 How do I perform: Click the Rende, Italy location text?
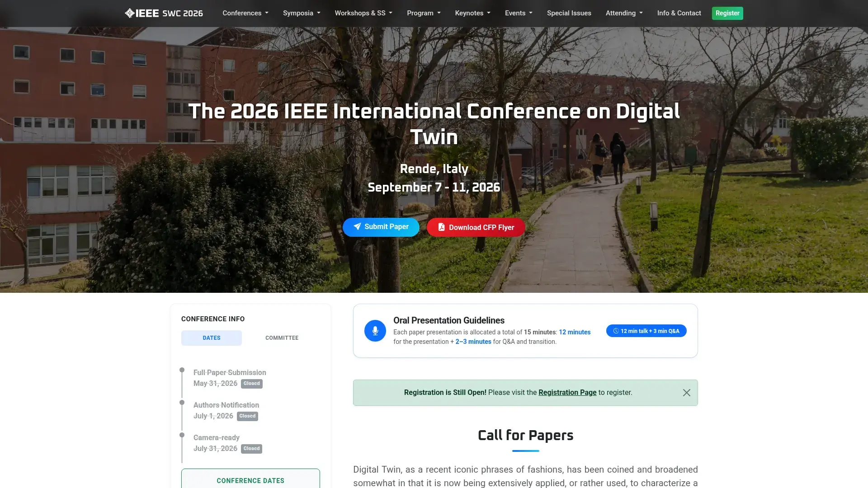434,169
